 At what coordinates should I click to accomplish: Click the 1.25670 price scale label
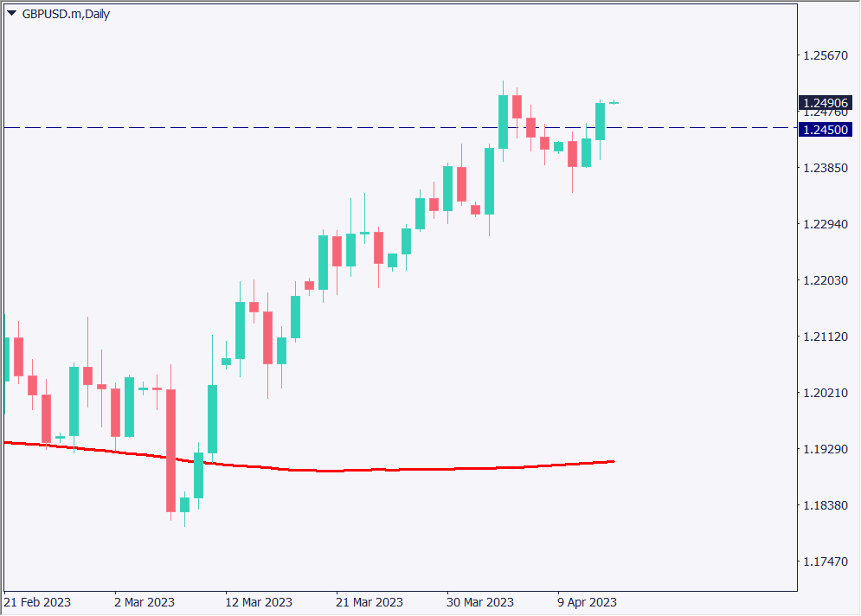826,55
